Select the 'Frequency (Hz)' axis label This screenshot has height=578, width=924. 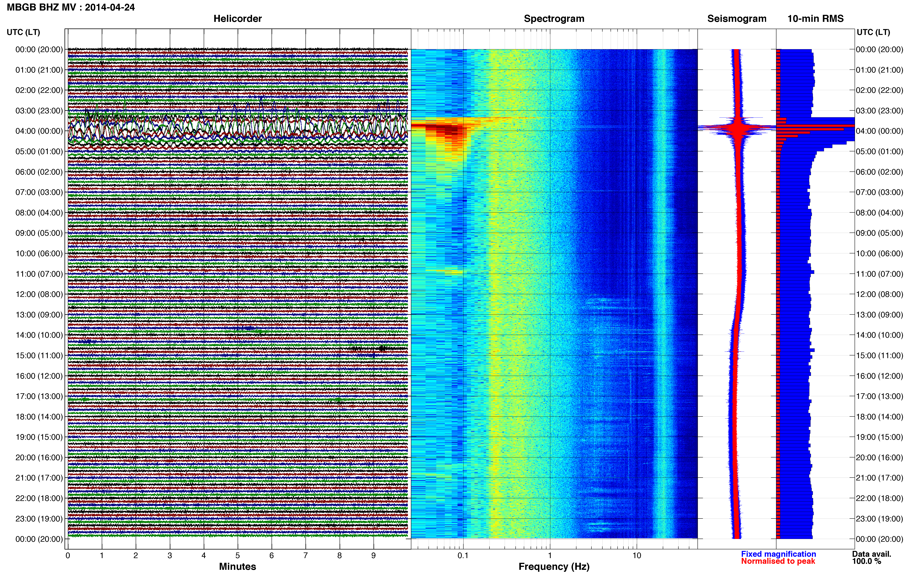pyautogui.click(x=554, y=566)
